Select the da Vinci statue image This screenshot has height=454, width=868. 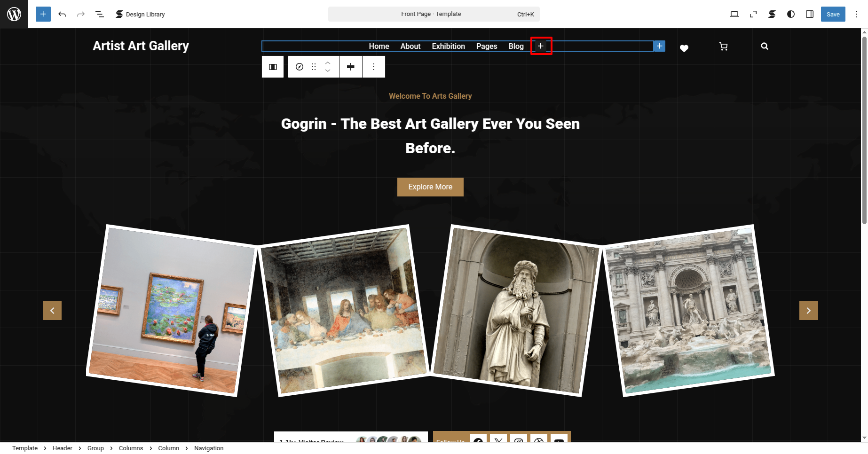516,311
